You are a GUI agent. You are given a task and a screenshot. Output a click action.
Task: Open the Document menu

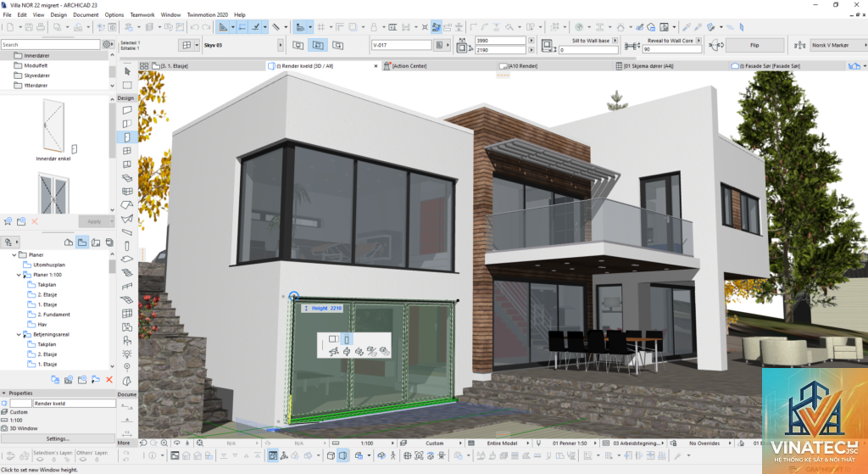pos(86,15)
